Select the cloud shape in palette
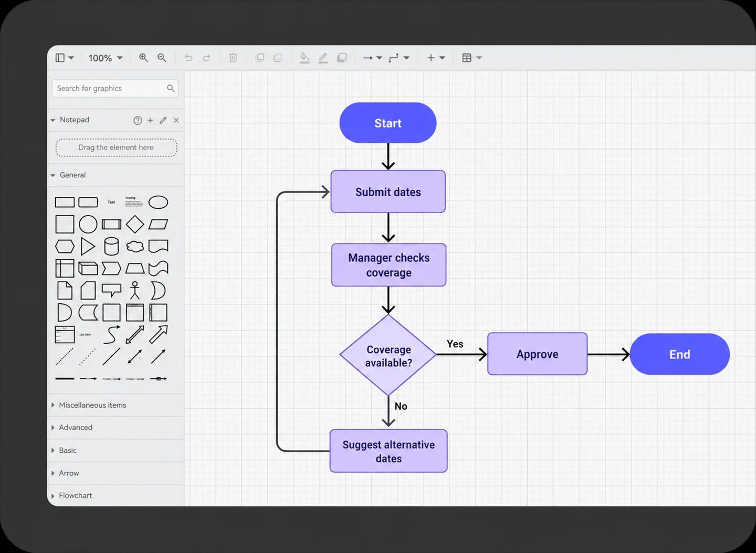 (x=135, y=246)
